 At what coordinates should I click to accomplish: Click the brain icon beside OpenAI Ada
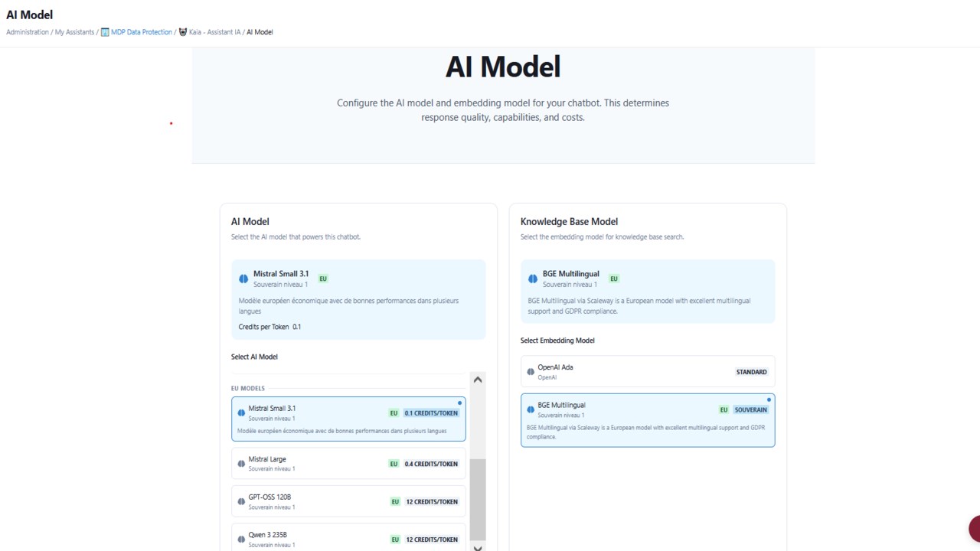pos(531,372)
